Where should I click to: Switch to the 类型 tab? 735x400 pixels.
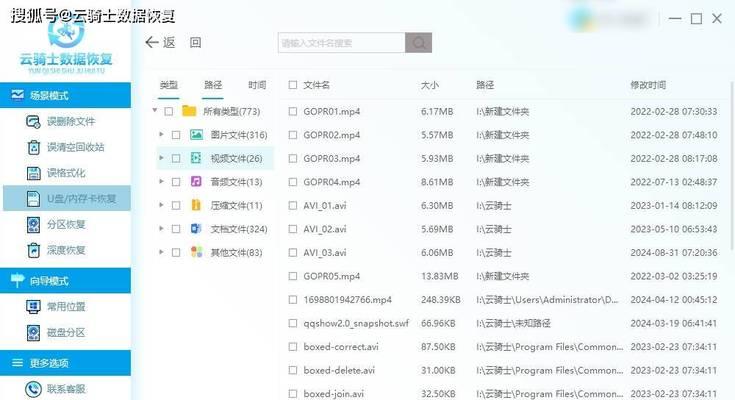coord(168,85)
